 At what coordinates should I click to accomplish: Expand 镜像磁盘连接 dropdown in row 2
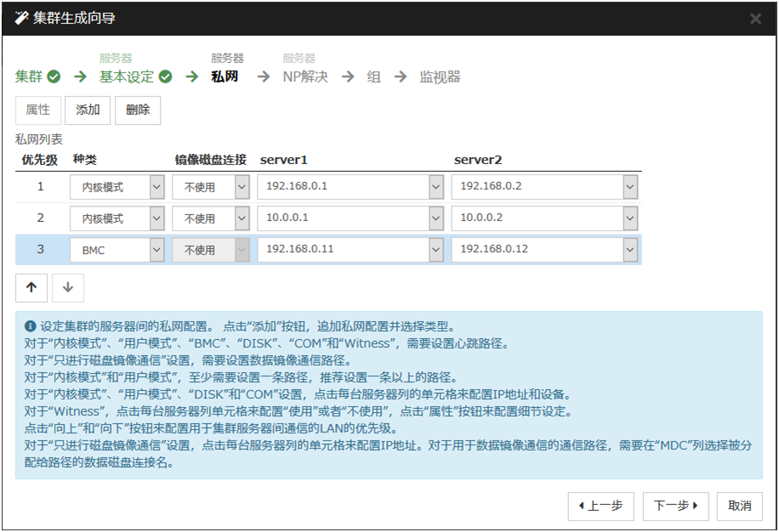pyautogui.click(x=242, y=218)
